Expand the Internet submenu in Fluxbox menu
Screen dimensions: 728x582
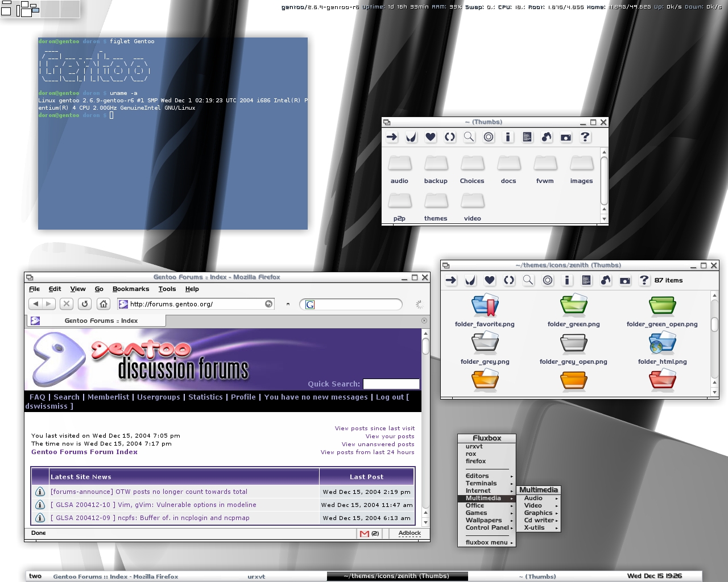[486, 490]
